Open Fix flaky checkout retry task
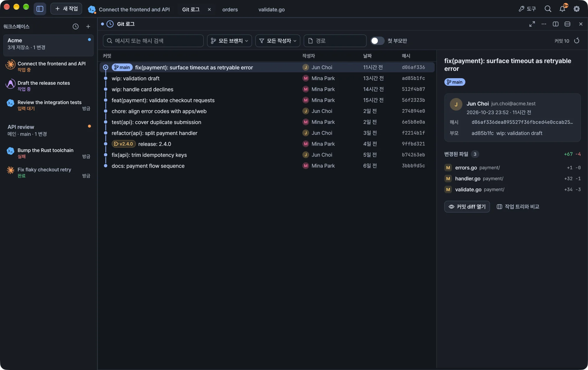588x370 pixels. tap(49, 172)
